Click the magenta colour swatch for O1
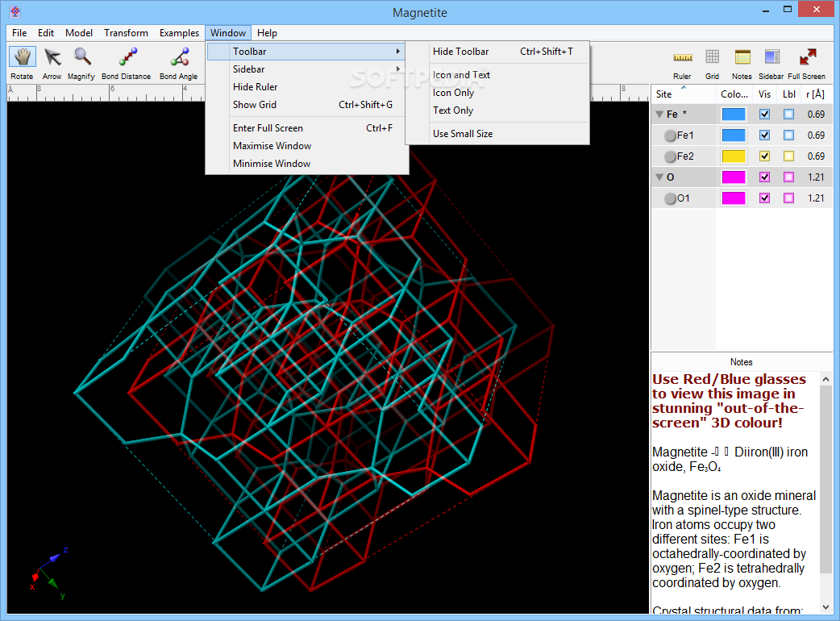Image resolution: width=840 pixels, height=621 pixels. [x=734, y=198]
